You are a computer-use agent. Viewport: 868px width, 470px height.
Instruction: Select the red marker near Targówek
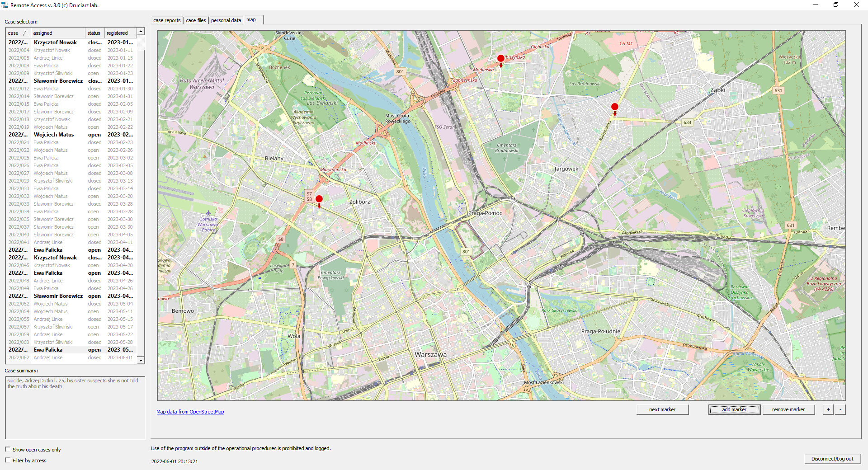click(615, 108)
